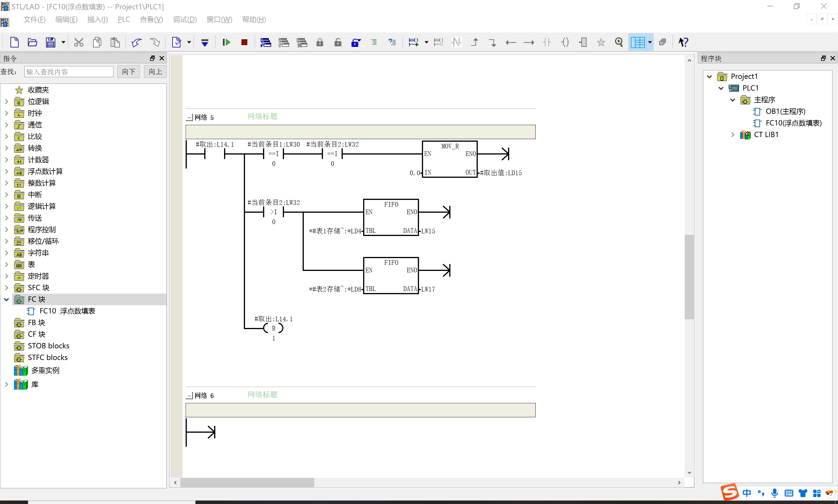Expand the 比较 instruction folder
The height and width of the screenshot is (504, 838).
(x=6, y=136)
